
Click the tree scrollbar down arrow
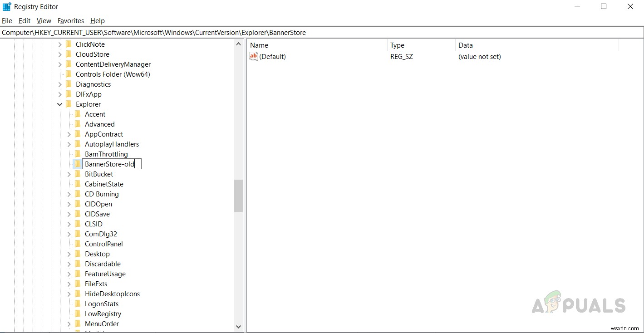click(x=239, y=326)
